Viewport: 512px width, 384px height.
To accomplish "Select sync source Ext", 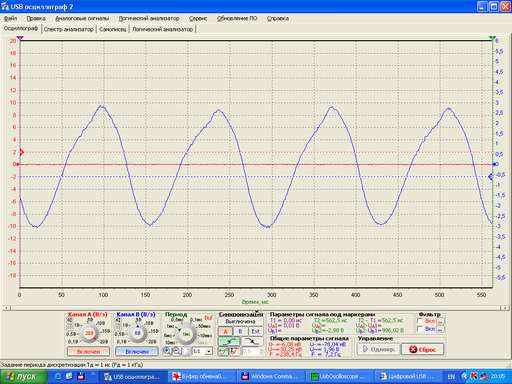I will tap(255, 331).
